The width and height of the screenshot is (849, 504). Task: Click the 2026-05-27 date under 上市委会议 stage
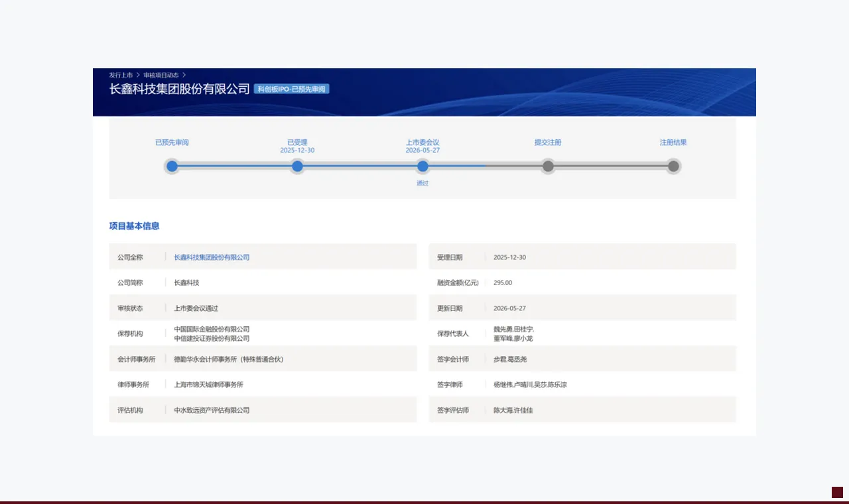423,151
